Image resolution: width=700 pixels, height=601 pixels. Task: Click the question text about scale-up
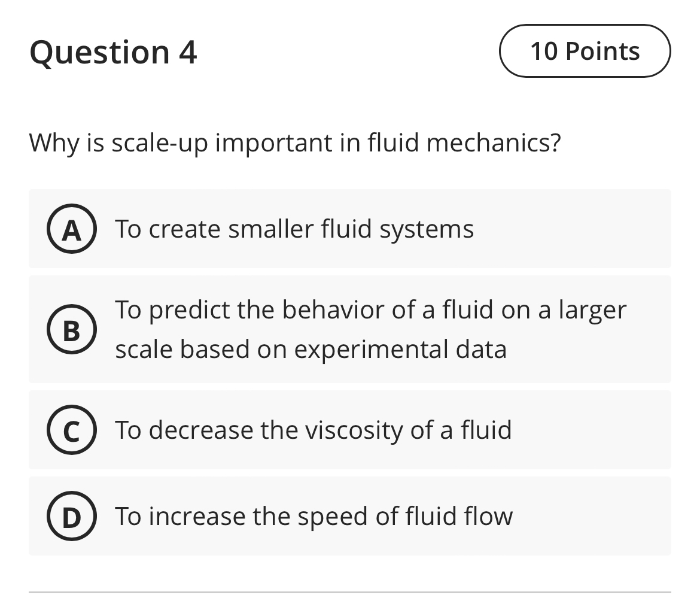(295, 142)
